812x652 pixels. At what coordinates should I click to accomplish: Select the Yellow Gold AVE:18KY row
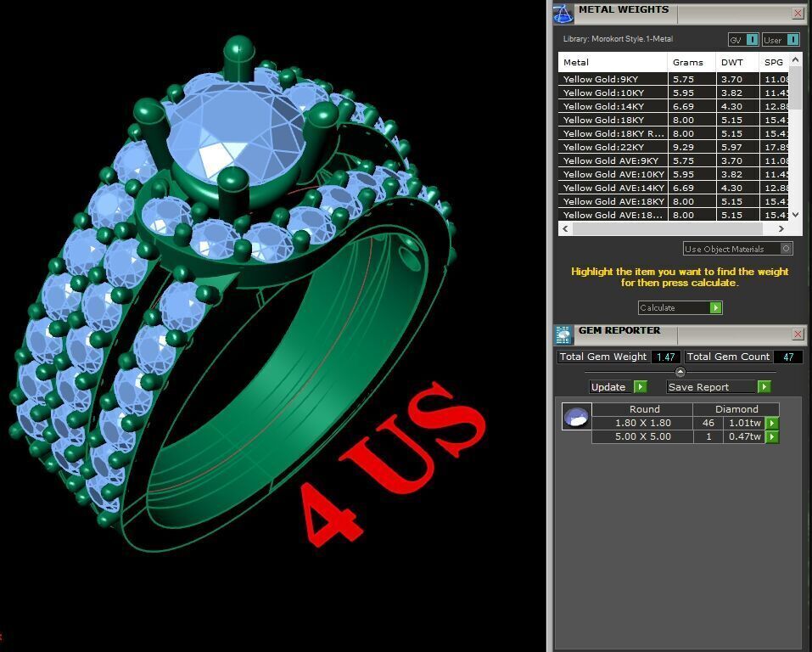[673, 201]
